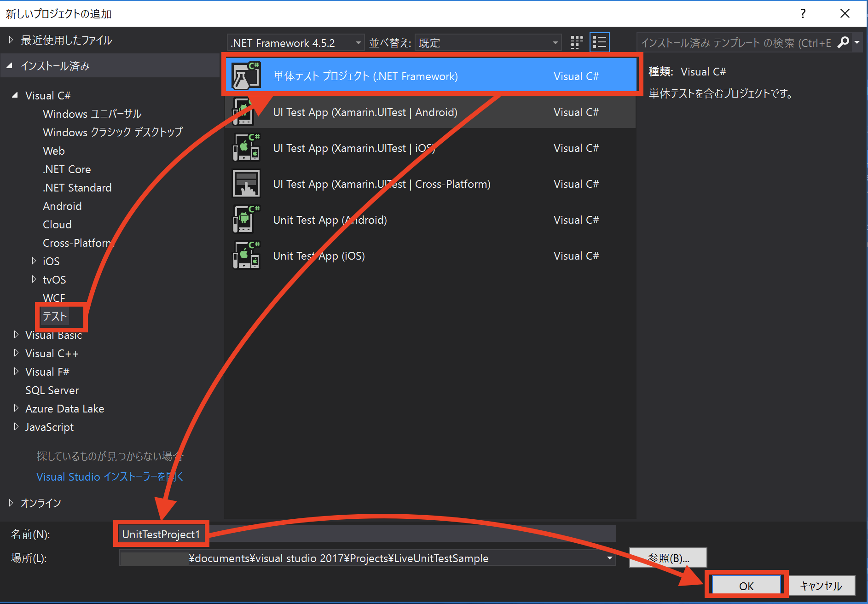This screenshot has width=868, height=604.
Task: Click the 単体テスト プロジェクト template icon
Action: 246,75
